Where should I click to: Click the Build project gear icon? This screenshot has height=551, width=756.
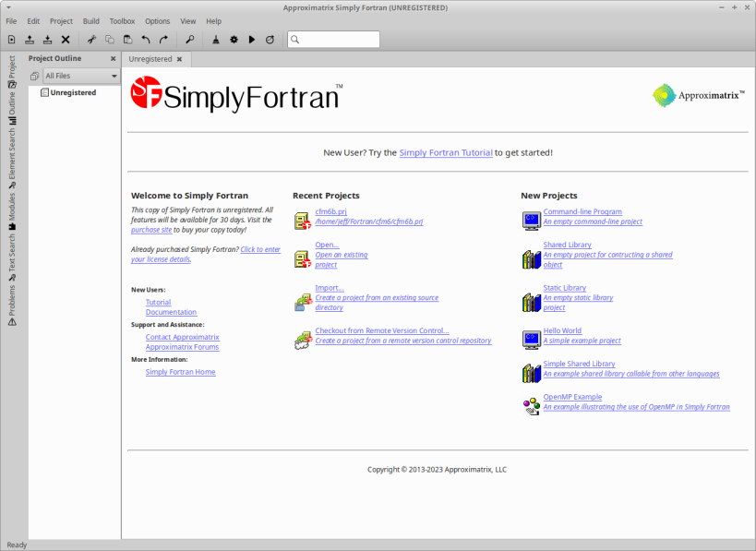(234, 40)
